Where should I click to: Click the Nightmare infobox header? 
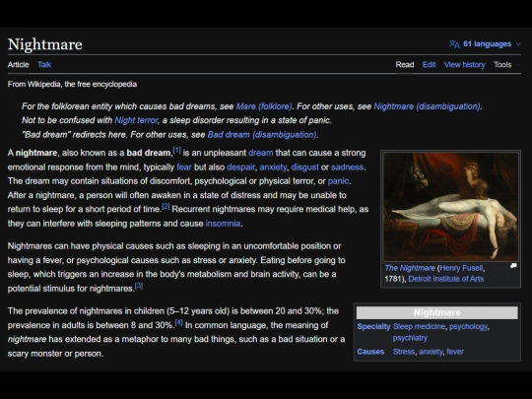click(x=437, y=312)
